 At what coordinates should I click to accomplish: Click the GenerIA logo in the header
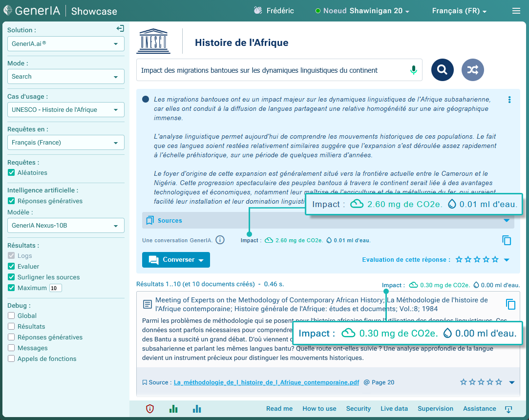[x=32, y=11]
